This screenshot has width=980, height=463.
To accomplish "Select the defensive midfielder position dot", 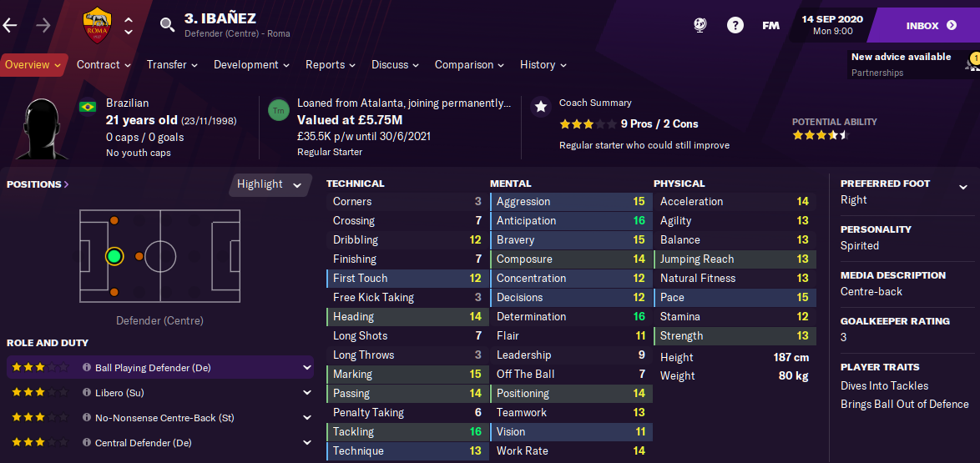I will click(x=139, y=256).
